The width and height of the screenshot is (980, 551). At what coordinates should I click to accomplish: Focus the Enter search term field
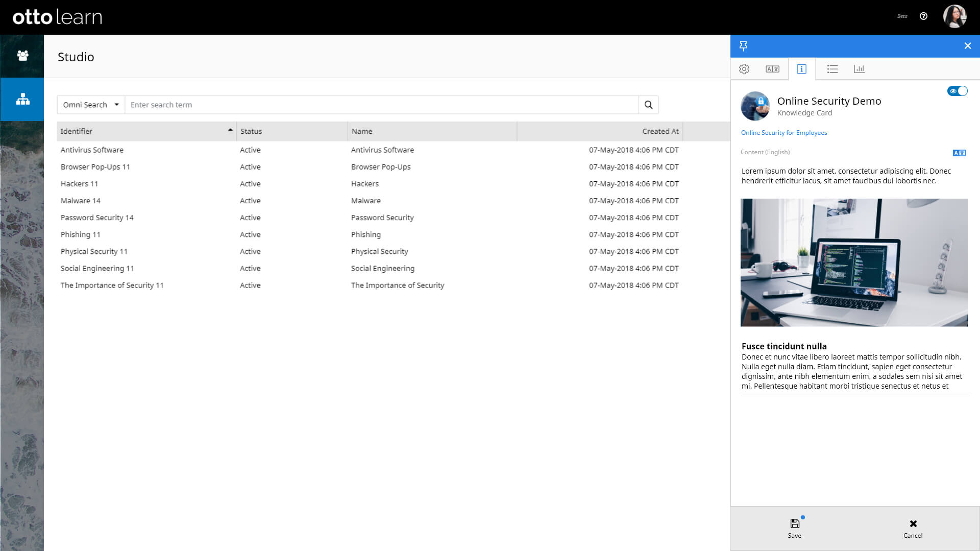[381, 105]
